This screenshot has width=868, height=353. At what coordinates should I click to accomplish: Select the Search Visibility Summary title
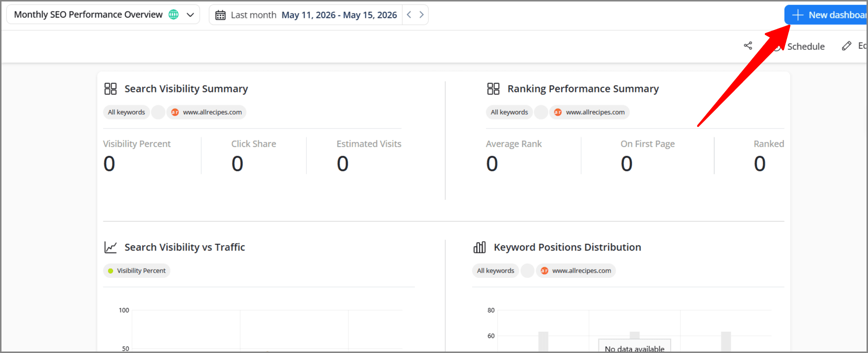tap(186, 89)
